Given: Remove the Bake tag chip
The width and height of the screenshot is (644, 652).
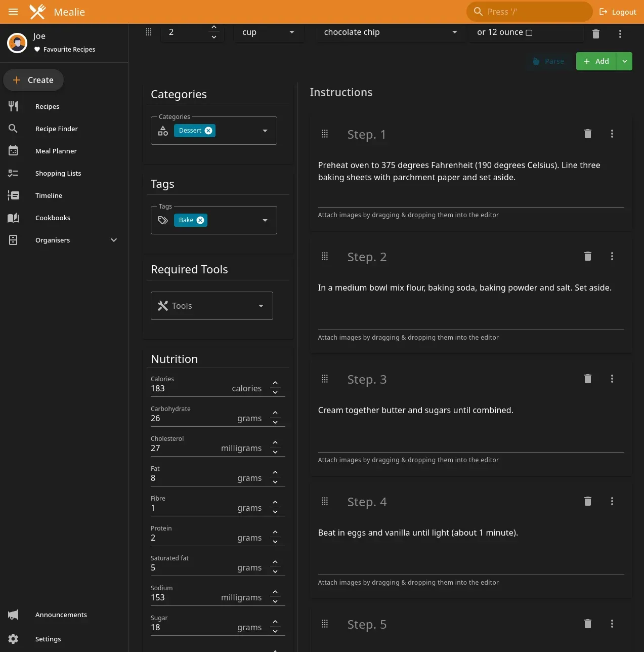Looking at the screenshot, I should pyautogui.click(x=200, y=220).
